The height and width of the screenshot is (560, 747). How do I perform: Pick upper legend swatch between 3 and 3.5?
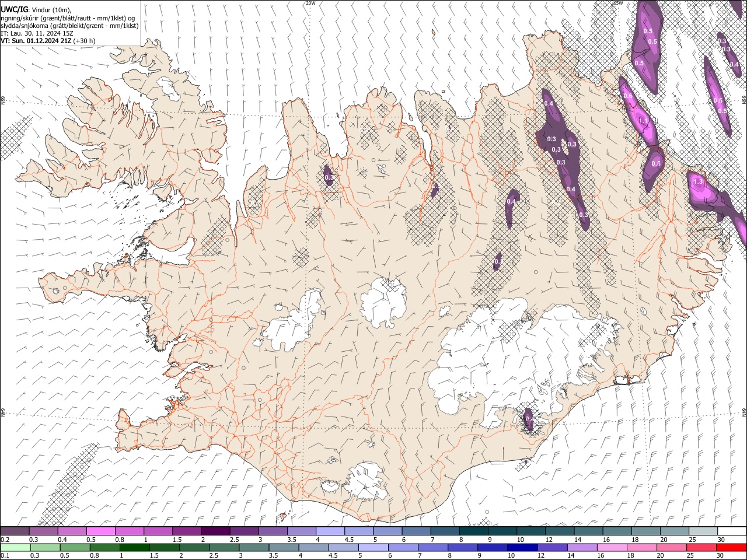click(273, 531)
